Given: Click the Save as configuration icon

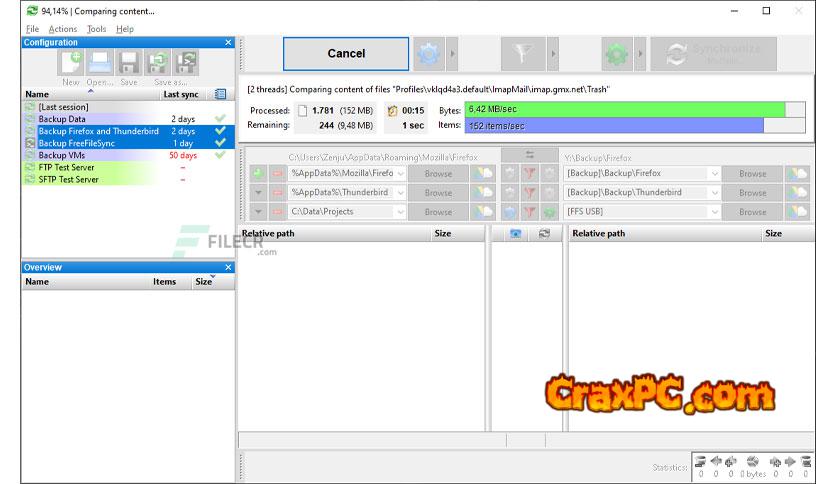Looking at the screenshot, I should [x=158, y=63].
